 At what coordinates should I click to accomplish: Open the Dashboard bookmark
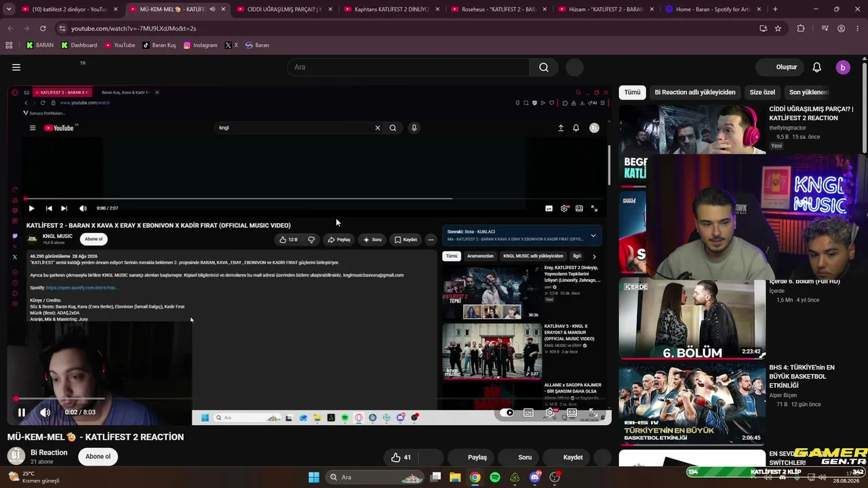coord(79,45)
